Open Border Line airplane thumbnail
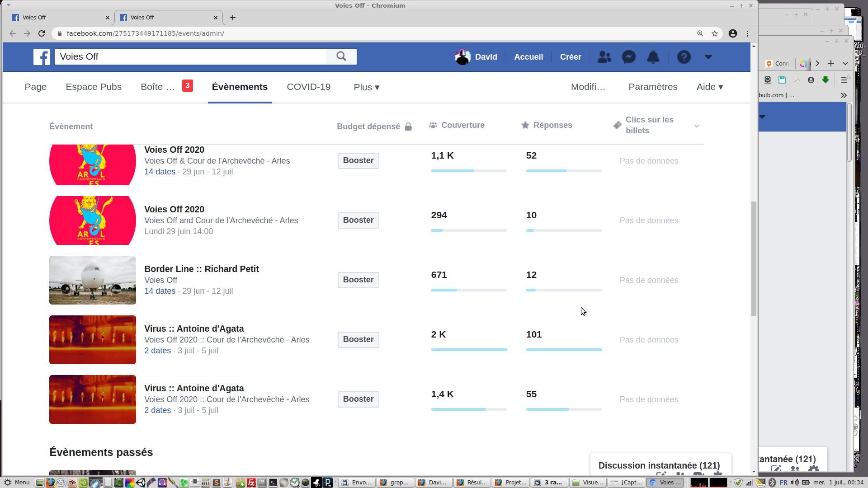 click(x=93, y=280)
